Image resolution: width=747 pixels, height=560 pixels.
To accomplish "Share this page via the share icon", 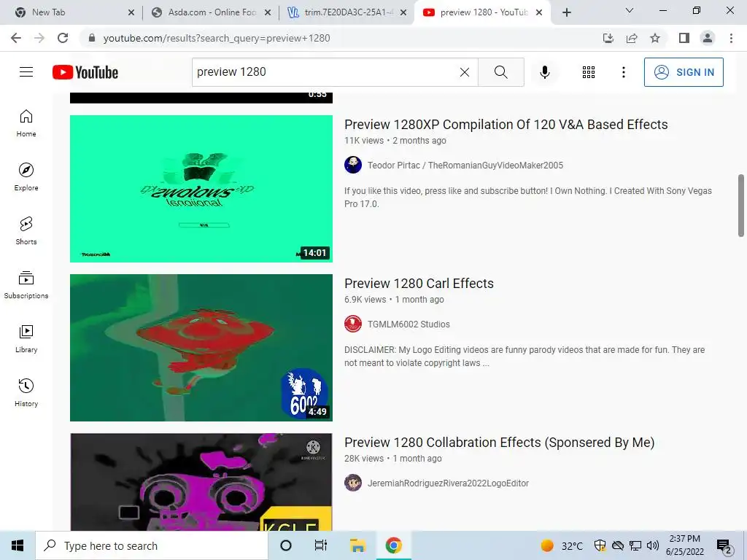I will click(x=632, y=38).
